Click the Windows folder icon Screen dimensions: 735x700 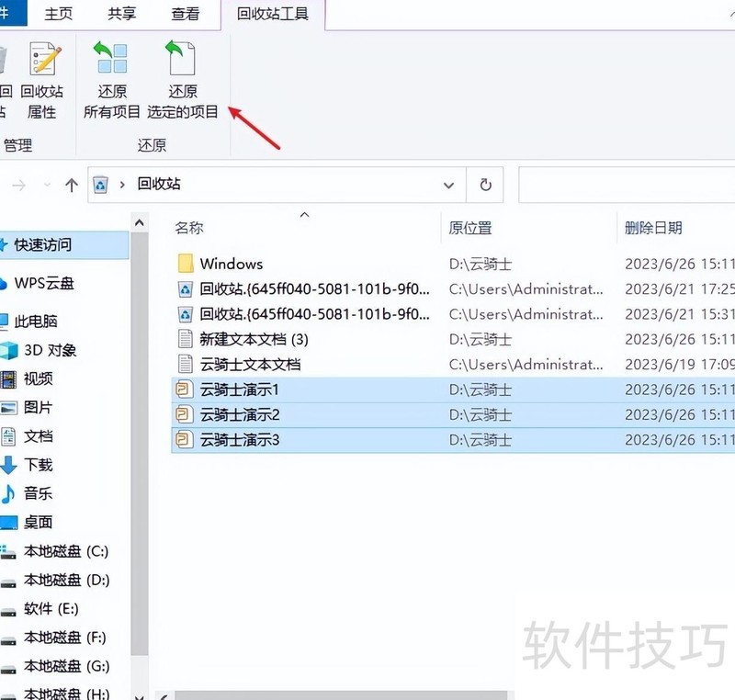coord(186,264)
